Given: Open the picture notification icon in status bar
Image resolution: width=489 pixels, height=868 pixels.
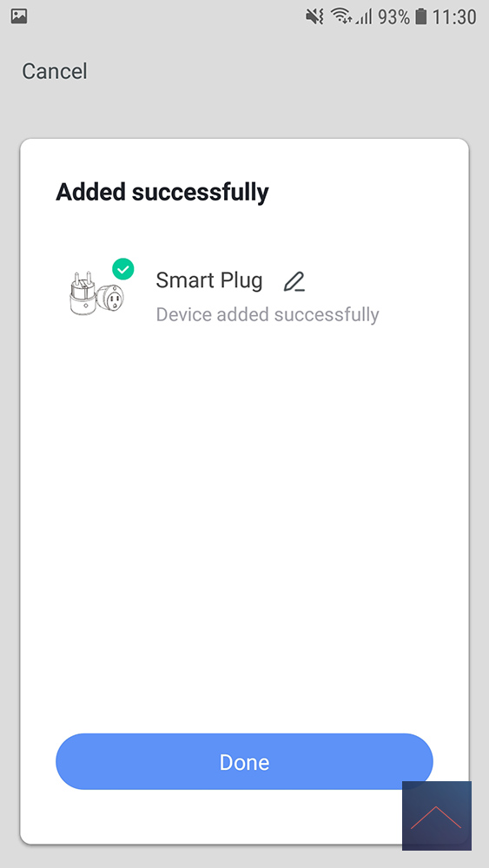Looking at the screenshot, I should pos(19,16).
